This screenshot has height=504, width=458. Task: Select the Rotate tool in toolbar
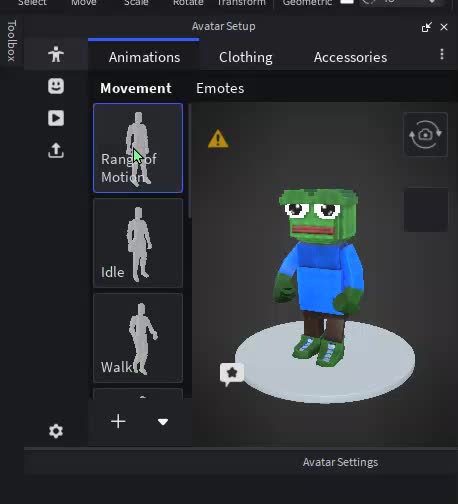pyautogui.click(x=188, y=3)
